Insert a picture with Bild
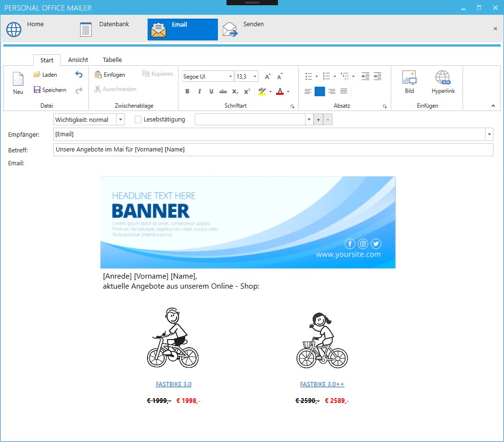Screen dimensions: 504x442 pos(409,82)
